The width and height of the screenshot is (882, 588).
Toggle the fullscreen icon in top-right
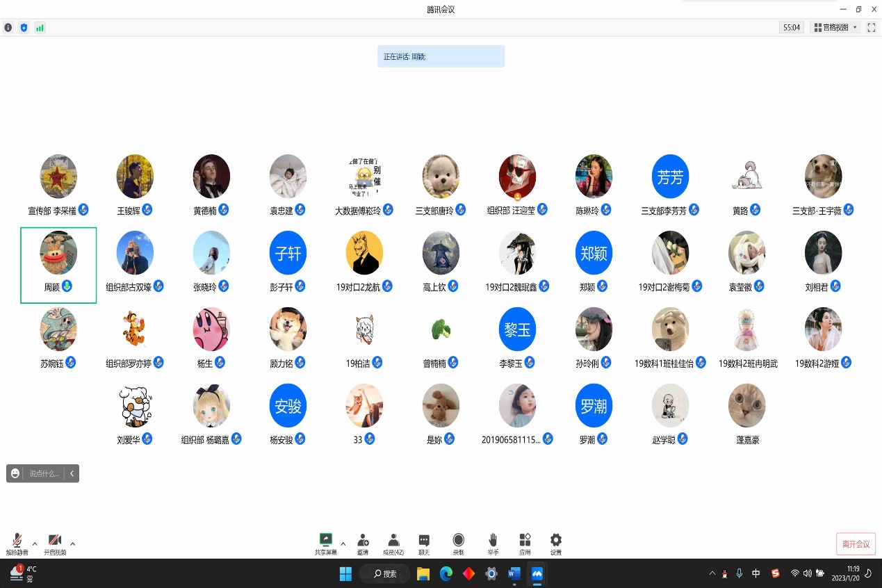tap(872, 28)
